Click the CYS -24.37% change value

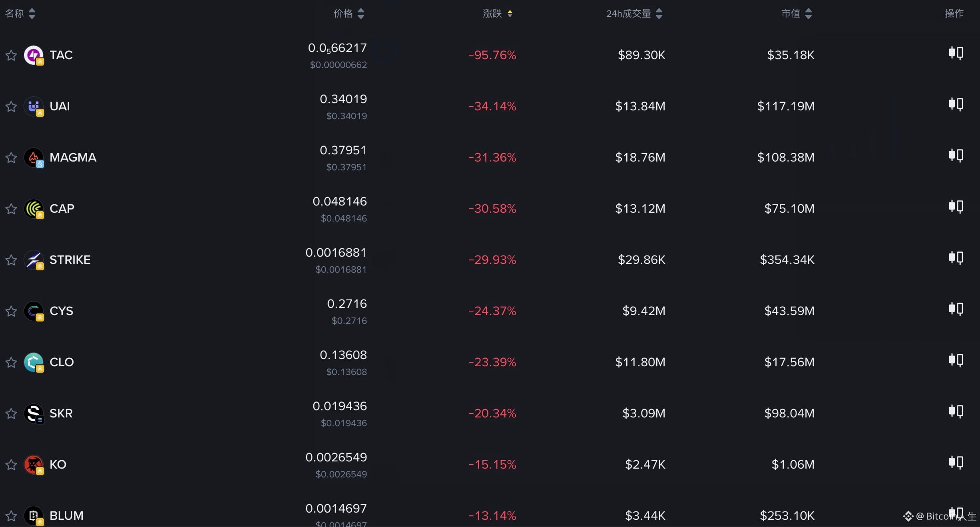tap(492, 311)
